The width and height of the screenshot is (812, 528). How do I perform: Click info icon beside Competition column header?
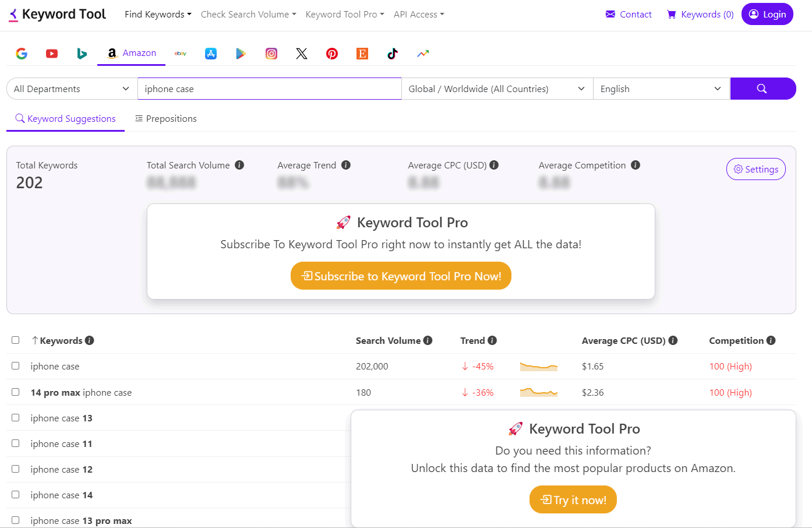tap(771, 340)
